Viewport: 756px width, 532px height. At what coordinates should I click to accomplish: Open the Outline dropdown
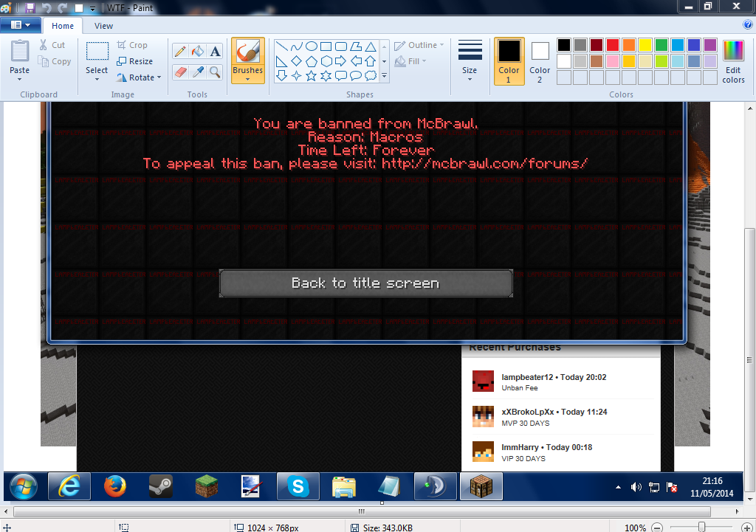(419, 45)
